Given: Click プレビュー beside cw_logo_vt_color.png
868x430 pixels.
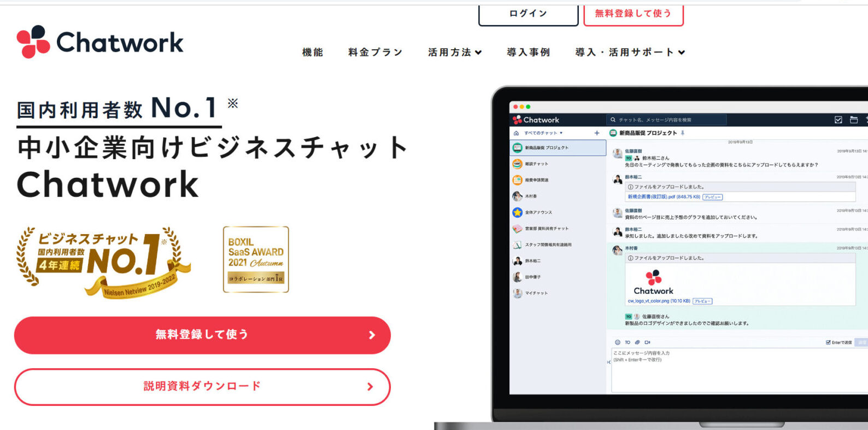Looking at the screenshot, I should (702, 301).
